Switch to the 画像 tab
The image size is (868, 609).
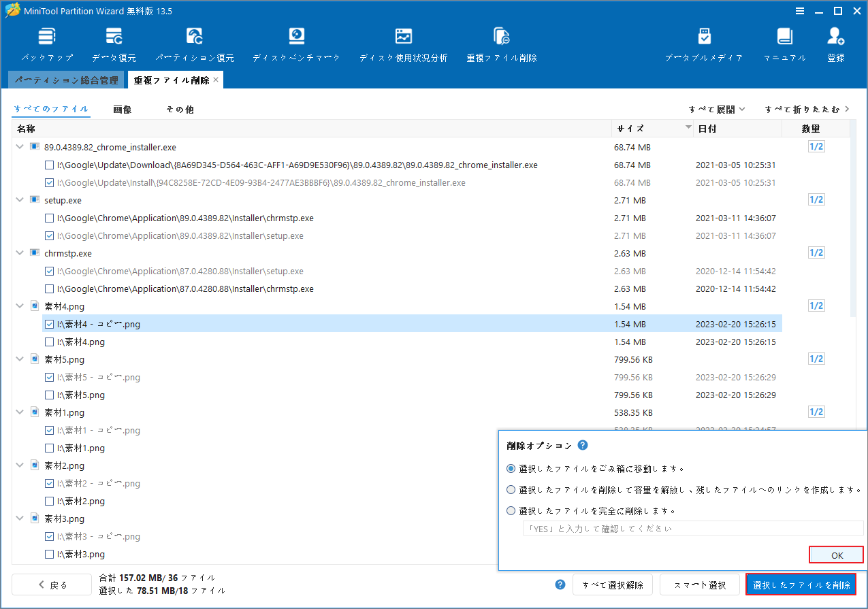(123, 108)
